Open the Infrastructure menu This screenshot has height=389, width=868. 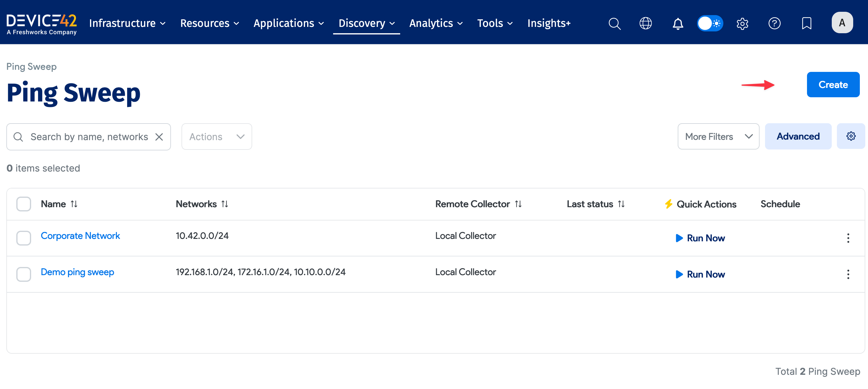pyautogui.click(x=127, y=23)
